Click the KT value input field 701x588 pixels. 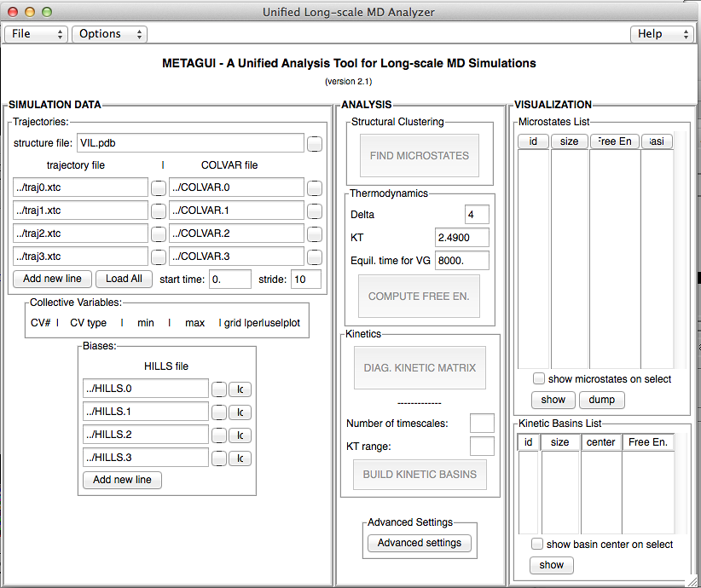pos(461,237)
